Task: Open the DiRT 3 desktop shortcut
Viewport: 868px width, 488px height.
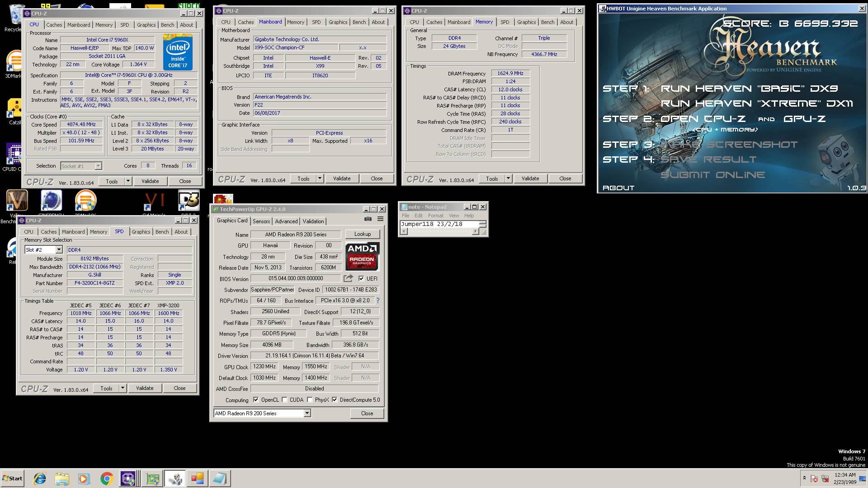Action: click(x=189, y=200)
